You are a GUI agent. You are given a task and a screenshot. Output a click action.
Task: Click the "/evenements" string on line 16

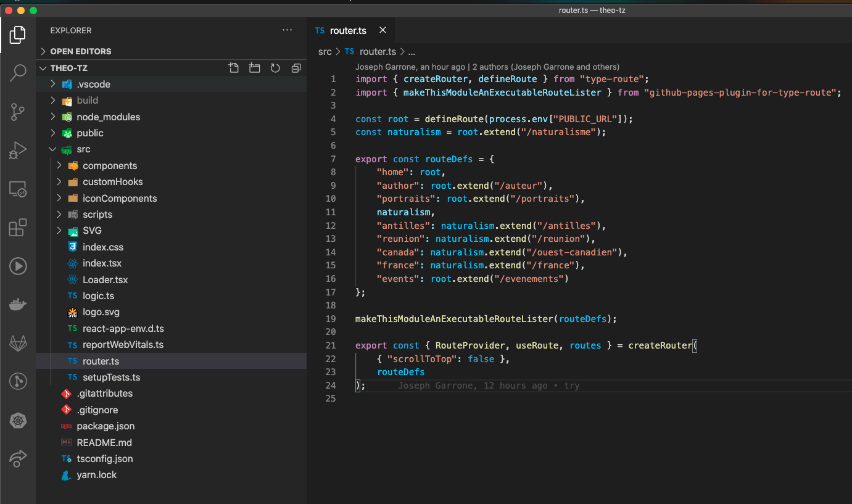click(x=529, y=279)
